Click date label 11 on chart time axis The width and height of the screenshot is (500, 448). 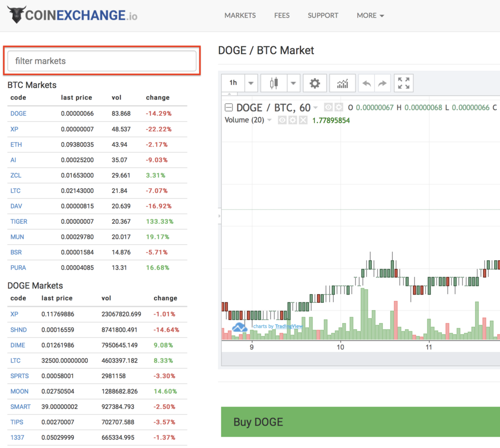429,347
